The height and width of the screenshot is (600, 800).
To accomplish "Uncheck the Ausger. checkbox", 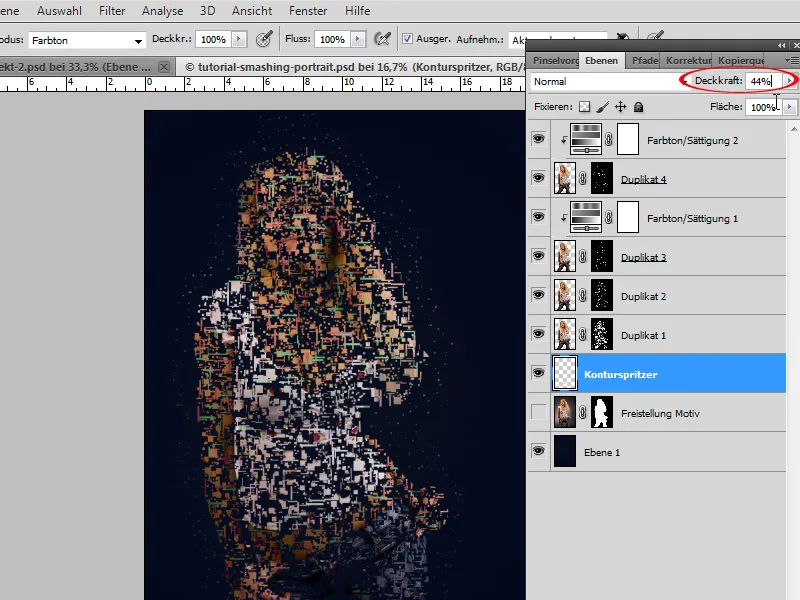I will (x=407, y=39).
